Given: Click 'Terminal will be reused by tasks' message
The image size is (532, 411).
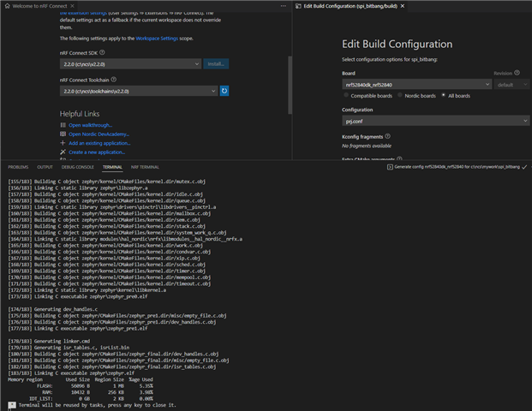Looking at the screenshot, I should click(97, 405).
